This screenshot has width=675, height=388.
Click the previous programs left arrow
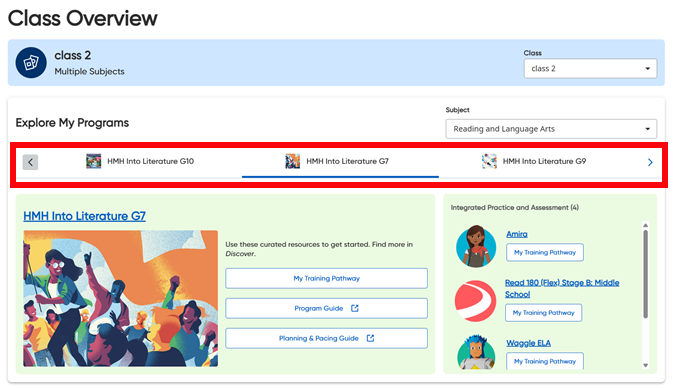[30, 162]
